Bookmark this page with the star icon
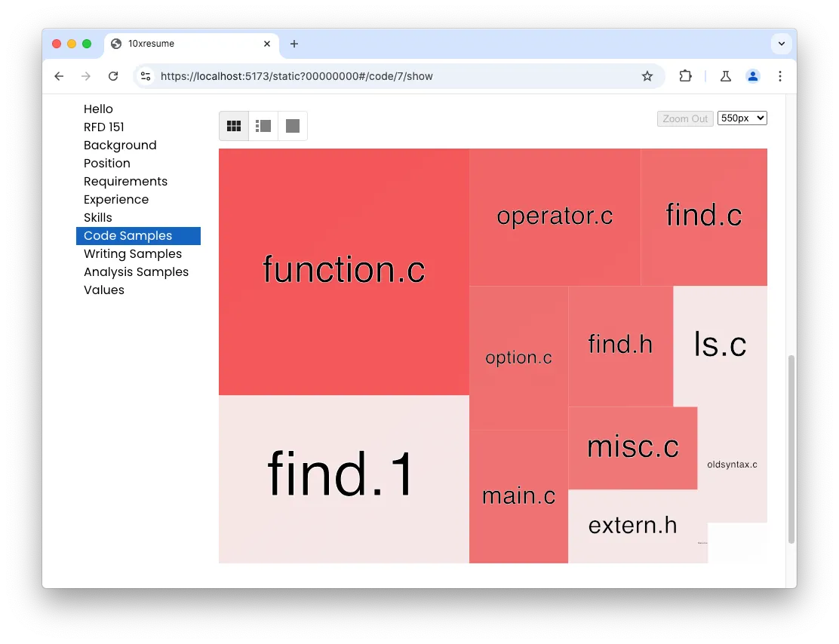This screenshot has width=839, height=644. (647, 76)
